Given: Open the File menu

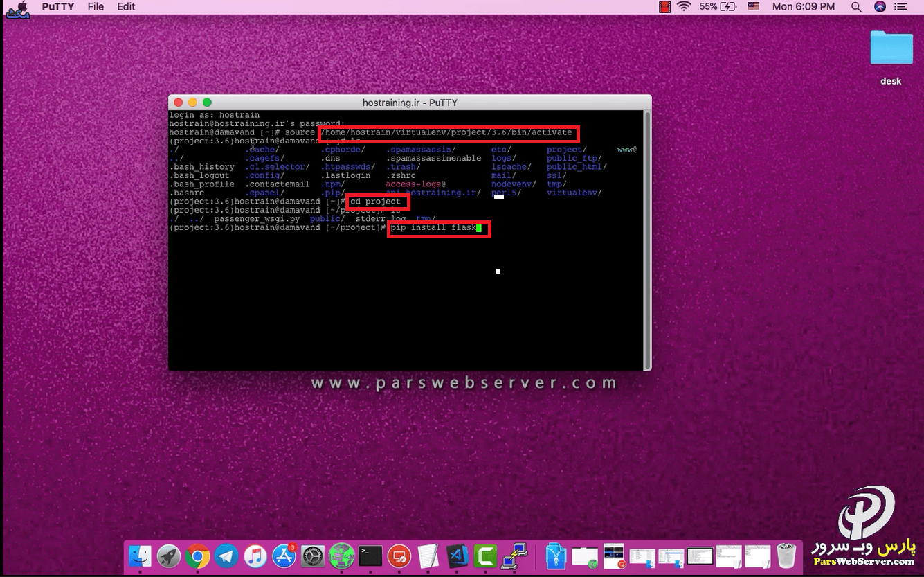Looking at the screenshot, I should coord(96,7).
